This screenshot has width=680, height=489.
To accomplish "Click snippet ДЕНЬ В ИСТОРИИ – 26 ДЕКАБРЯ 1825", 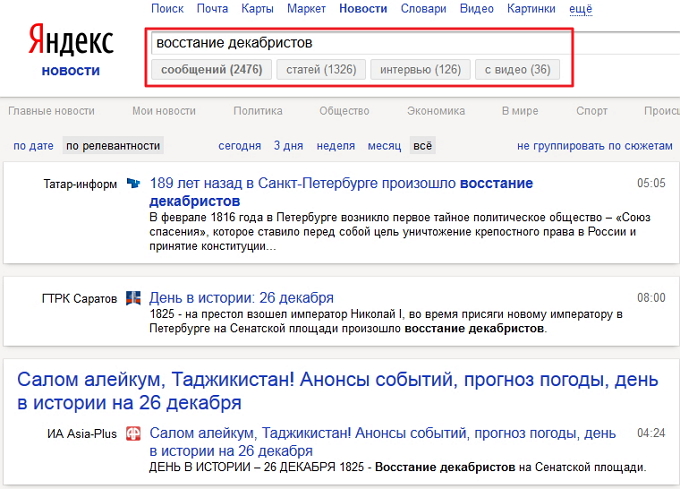I will click(x=398, y=467).
